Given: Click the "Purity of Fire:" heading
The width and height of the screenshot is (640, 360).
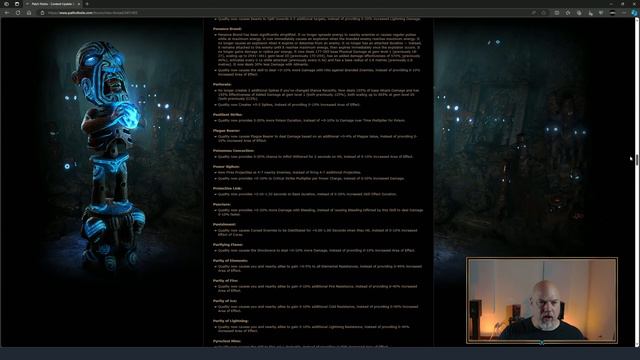Looking at the screenshot, I should pos(225,281).
